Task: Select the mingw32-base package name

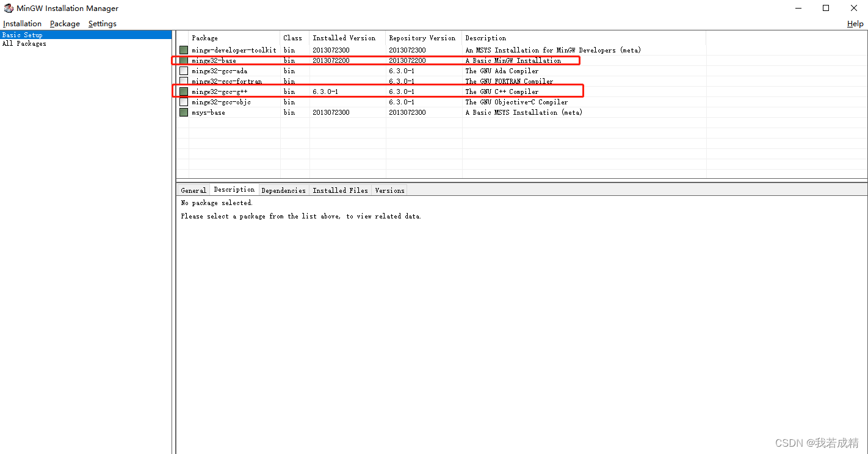Action: [x=214, y=60]
